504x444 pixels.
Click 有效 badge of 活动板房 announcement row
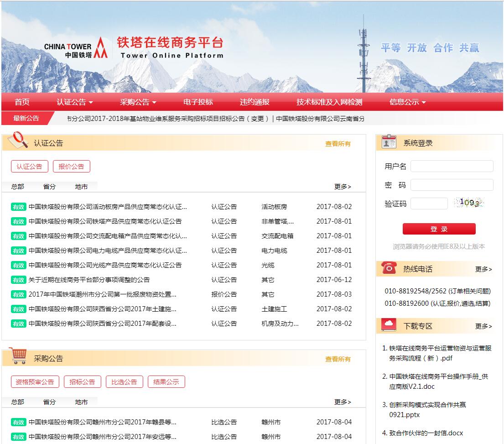pyautogui.click(x=18, y=207)
